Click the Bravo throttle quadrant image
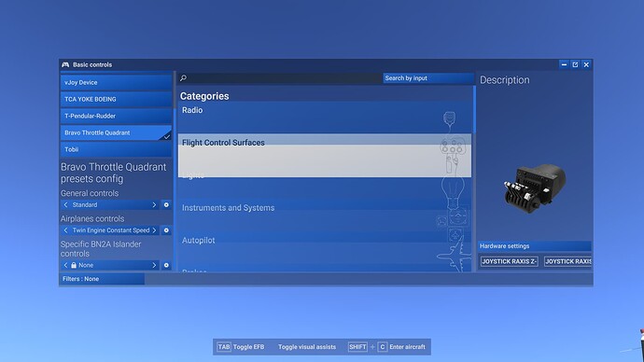Image resolution: width=644 pixels, height=362 pixels. (x=535, y=188)
